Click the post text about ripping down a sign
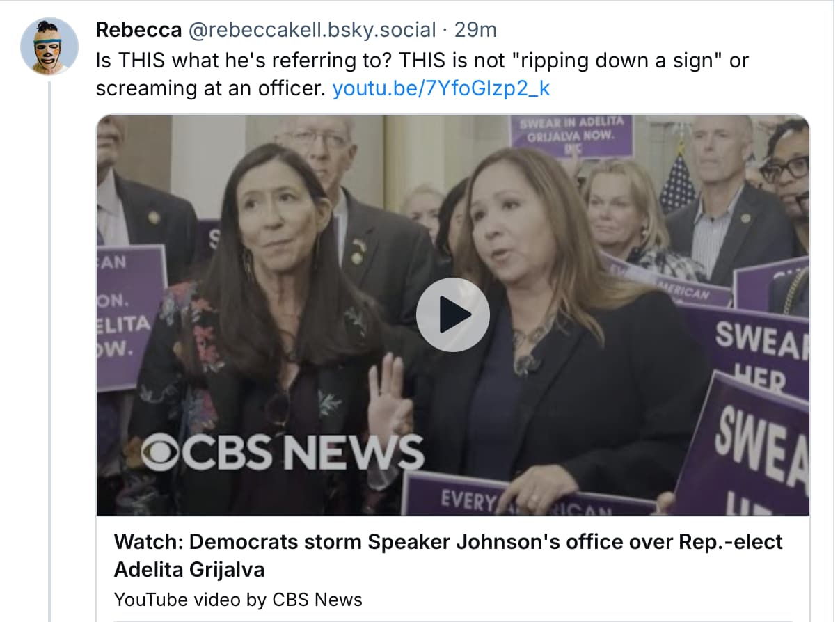840x622 pixels. point(422,74)
